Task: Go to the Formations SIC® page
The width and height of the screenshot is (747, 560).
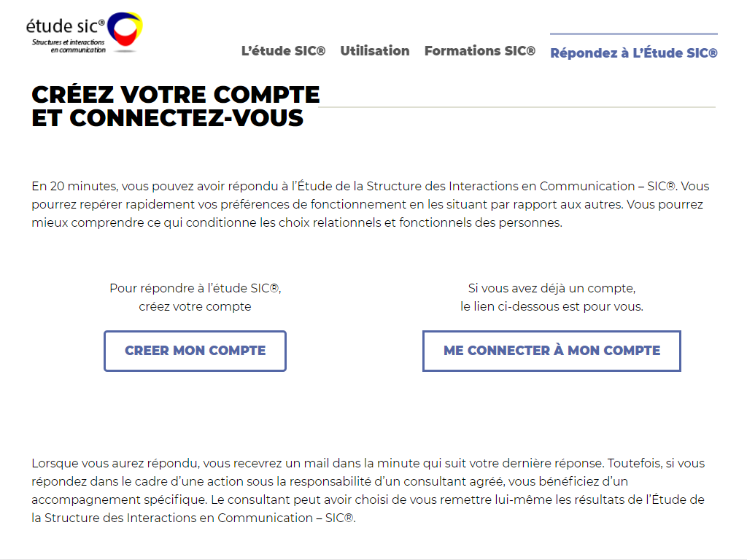Action: [480, 51]
